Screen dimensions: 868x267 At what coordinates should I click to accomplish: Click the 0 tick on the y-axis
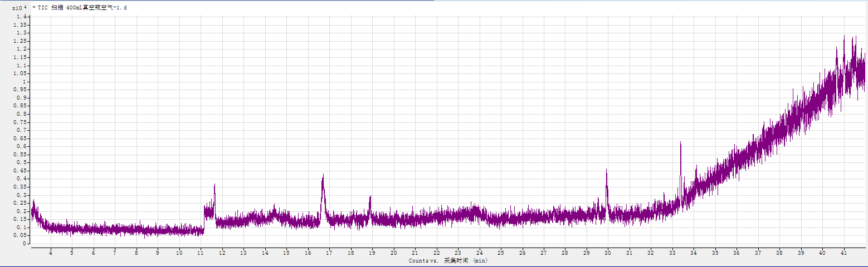24,244
